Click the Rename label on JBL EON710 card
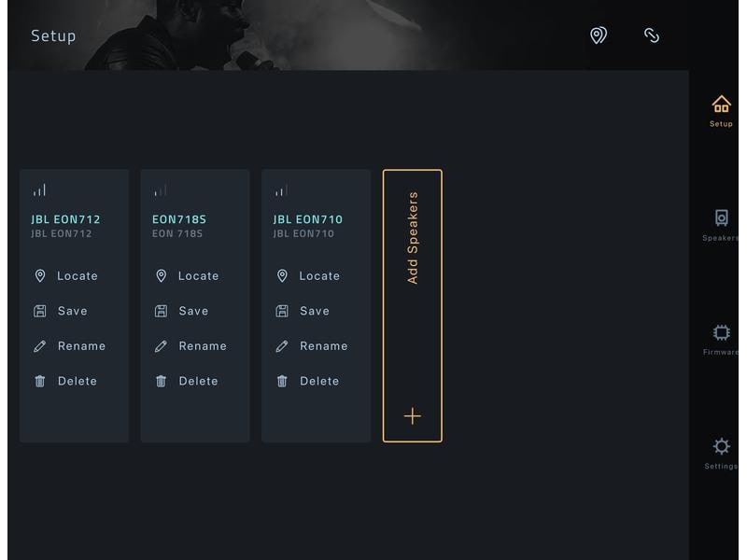The image size is (747, 560). [323, 346]
